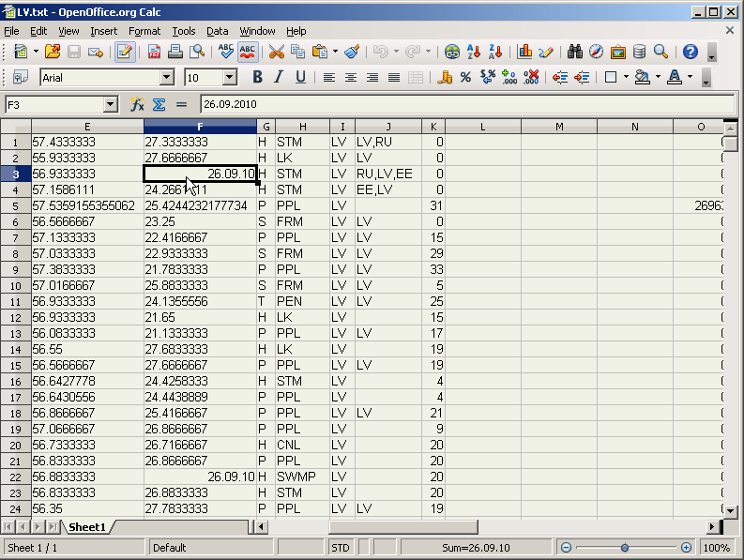This screenshot has height=560, width=744.
Task: Toggle Italic formatting
Action: coord(279,77)
